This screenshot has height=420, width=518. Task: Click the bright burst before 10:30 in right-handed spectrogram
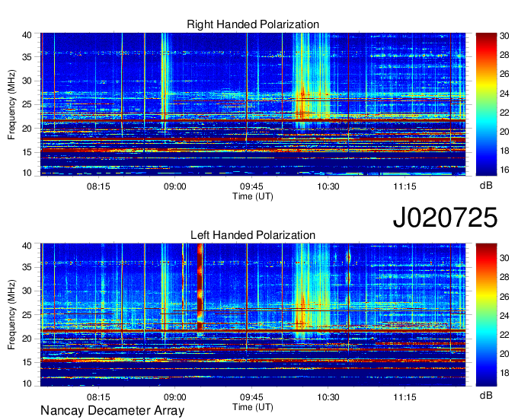click(312, 81)
